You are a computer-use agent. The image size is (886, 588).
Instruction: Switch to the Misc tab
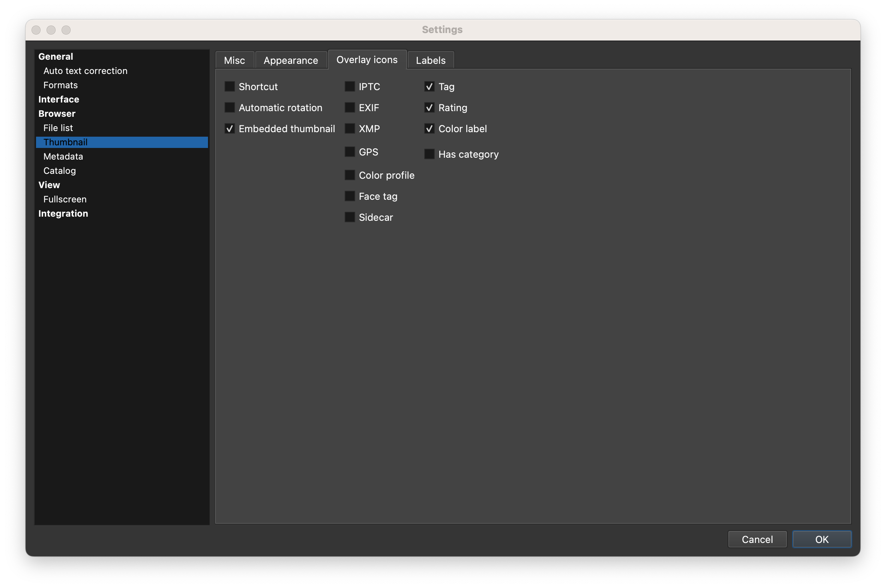point(234,60)
